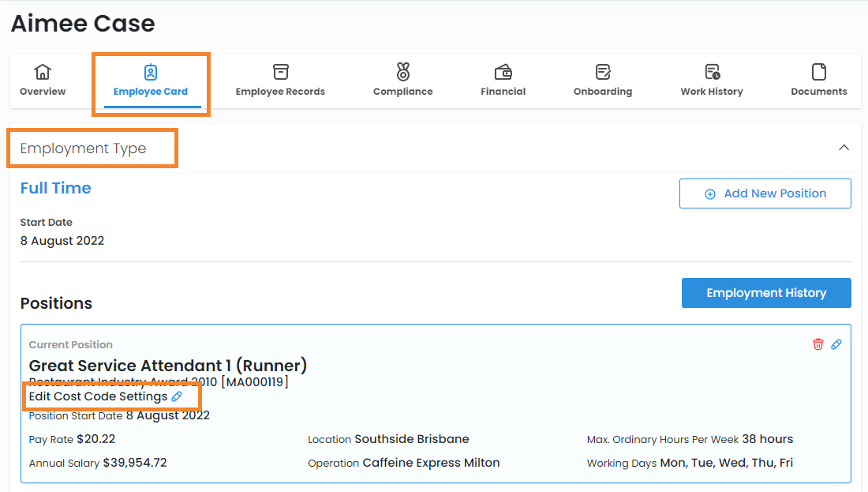Switch to the Employee Card tab
868x492 pixels.
pos(151,81)
